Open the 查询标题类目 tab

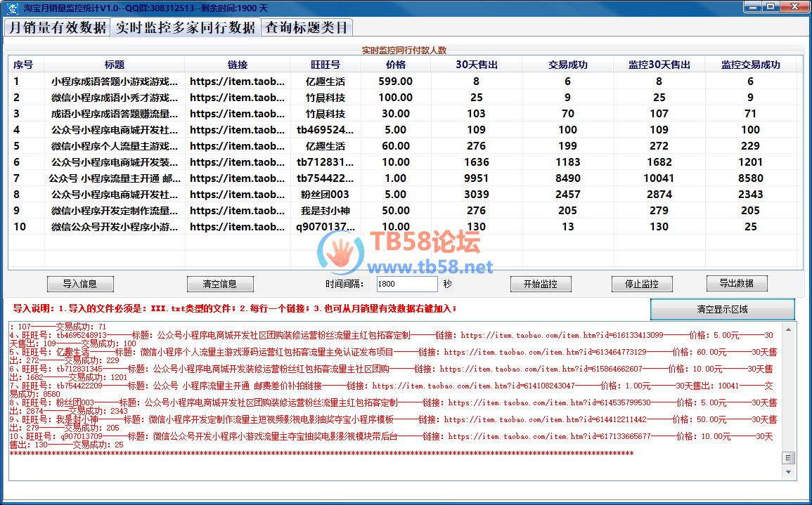pyautogui.click(x=307, y=27)
